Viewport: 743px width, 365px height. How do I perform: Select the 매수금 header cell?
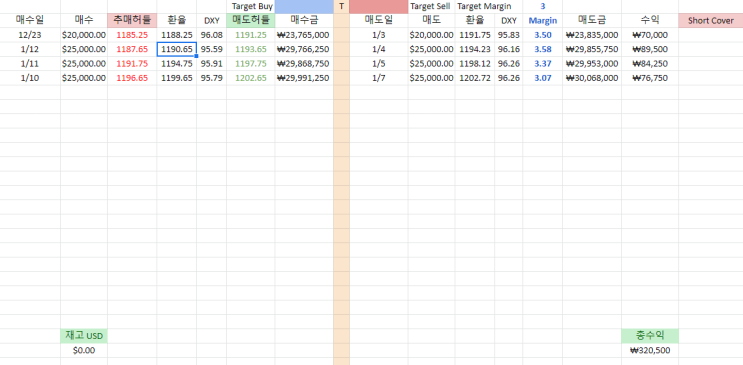pos(304,20)
